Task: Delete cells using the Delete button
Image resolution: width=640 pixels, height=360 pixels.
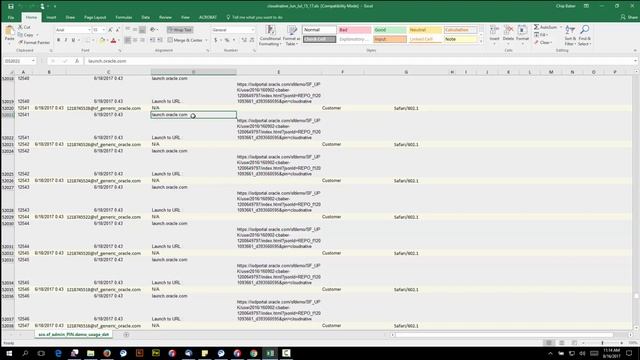Action: coord(508,35)
